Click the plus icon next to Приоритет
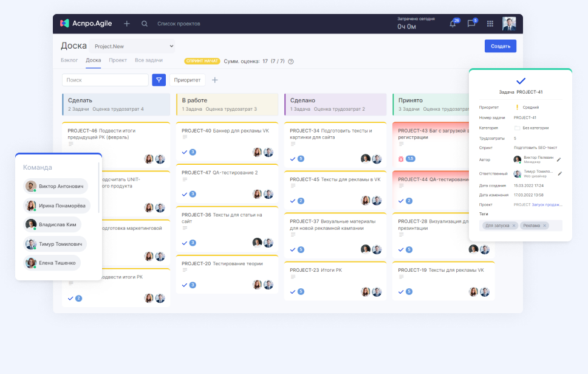Image resolution: width=588 pixels, height=374 pixels. pyautogui.click(x=214, y=80)
